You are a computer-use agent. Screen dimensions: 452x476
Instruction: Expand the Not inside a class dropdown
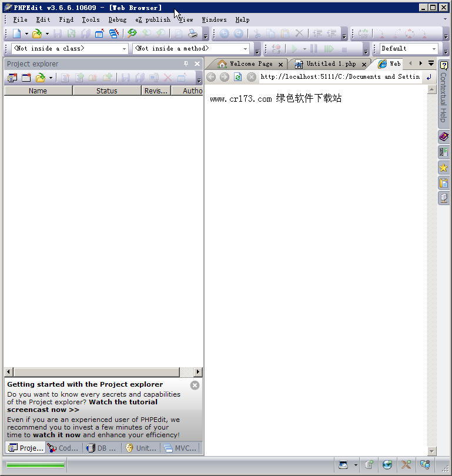(124, 49)
